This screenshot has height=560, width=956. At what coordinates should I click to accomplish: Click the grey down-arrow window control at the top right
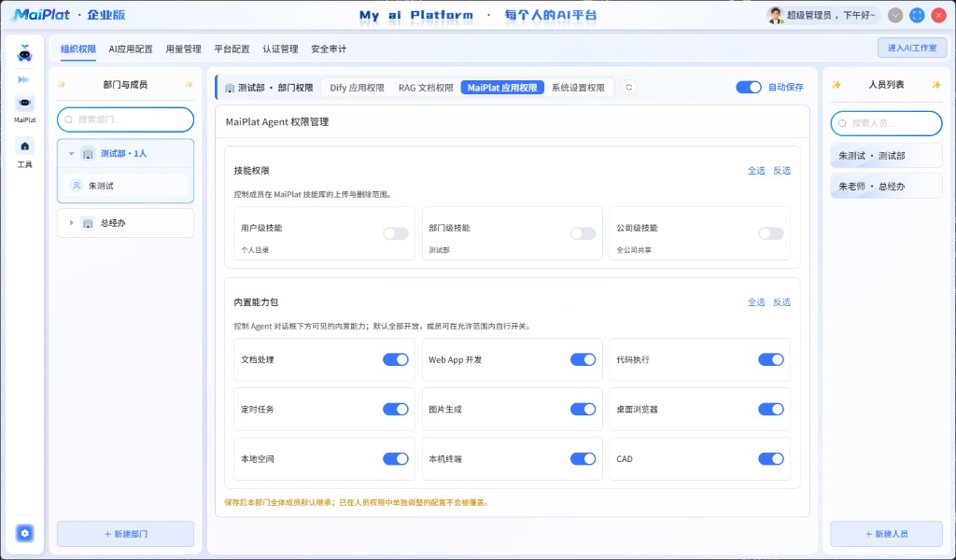click(895, 15)
